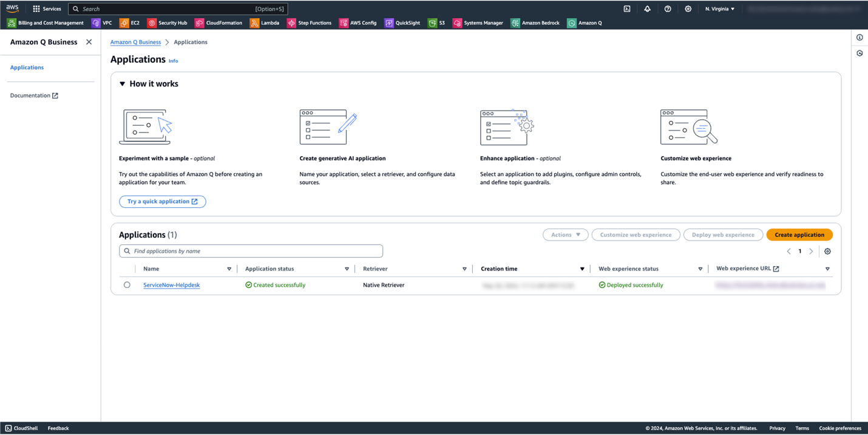This screenshot has height=435, width=868.
Task: Go to previous page of applications
Action: click(788, 251)
